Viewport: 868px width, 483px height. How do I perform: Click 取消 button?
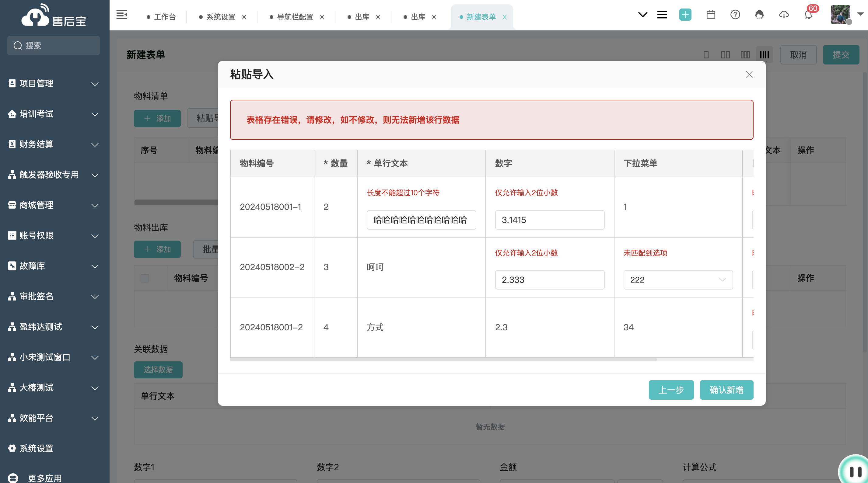(798, 55)
